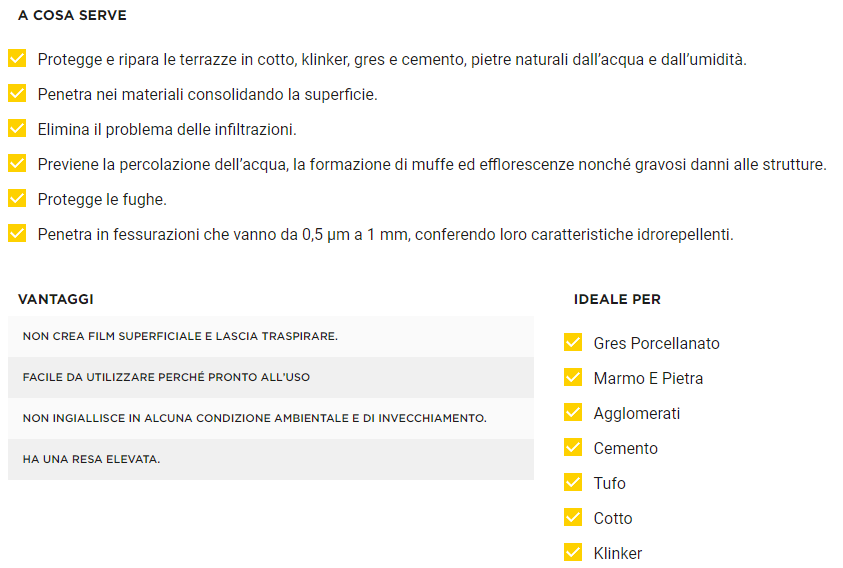843x568 pixels.
Task: Click the checkmark beside Cemento
Action: (573, 448)
